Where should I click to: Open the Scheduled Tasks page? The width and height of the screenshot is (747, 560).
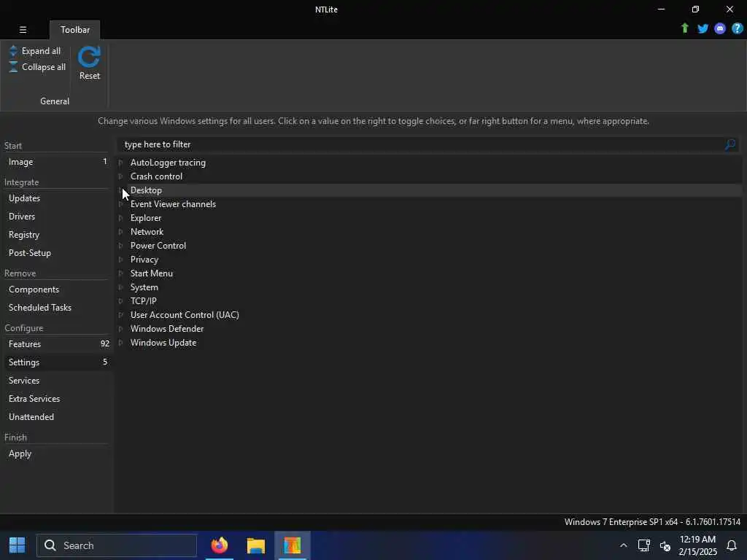57,308
